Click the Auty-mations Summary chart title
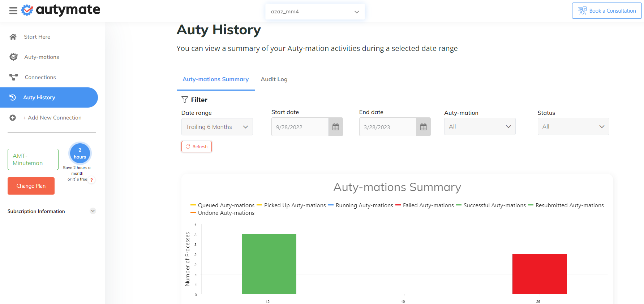 (x=397, y=187)
